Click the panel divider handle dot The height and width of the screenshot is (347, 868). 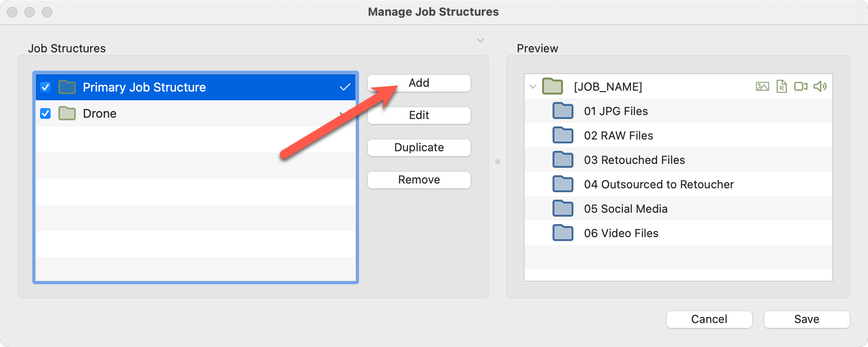click(498, 162)
